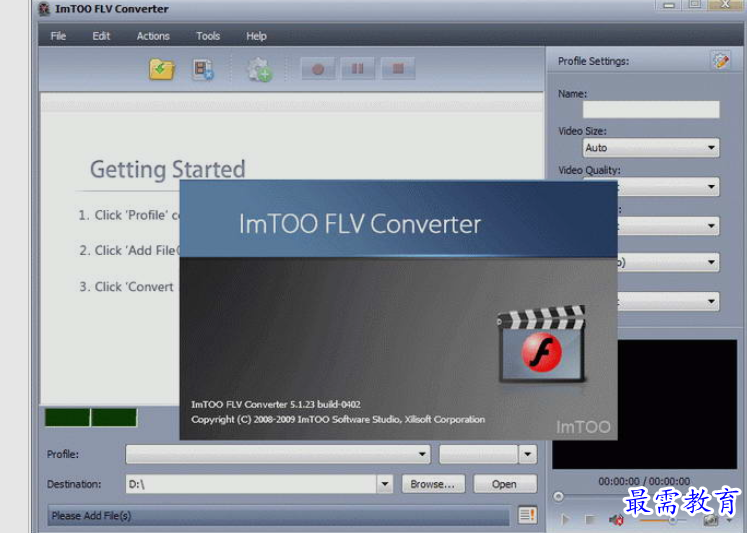This screenshot has width=747, height=533.
Task: Click the '00:00:00 / 00:00:00' time display
Action: (x=644, y=481)
